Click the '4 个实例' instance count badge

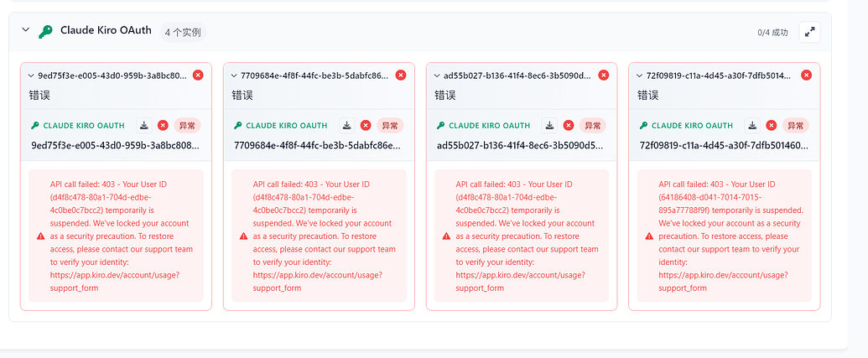[x=183, y=32]
